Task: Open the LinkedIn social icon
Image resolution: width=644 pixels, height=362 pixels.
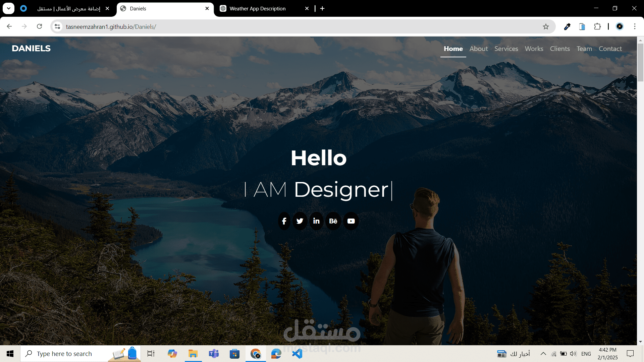Action: point(316,221)
